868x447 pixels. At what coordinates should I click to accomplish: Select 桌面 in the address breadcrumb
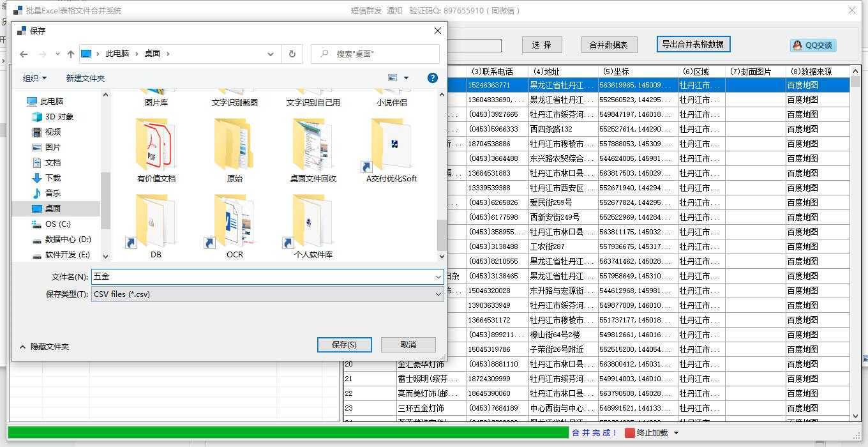153,54
